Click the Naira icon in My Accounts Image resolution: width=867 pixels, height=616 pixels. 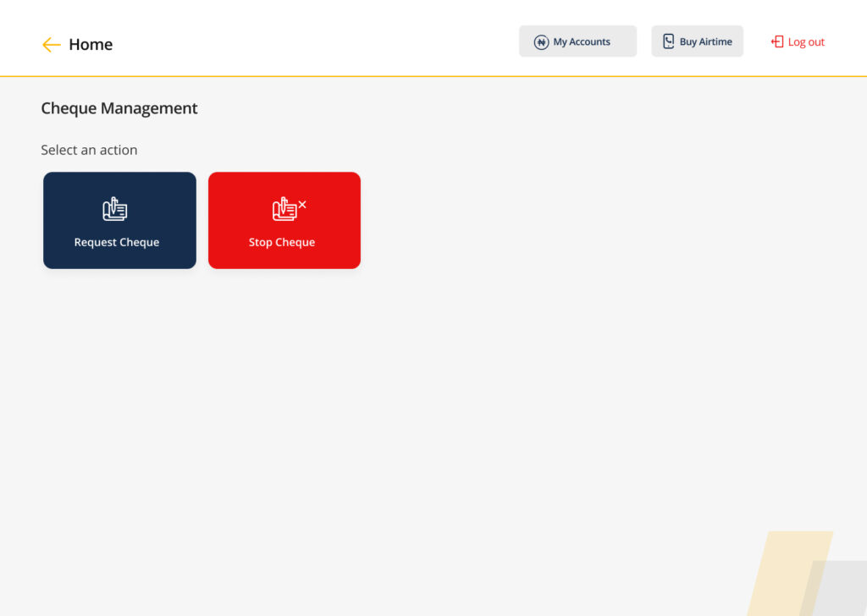point(541,42)
